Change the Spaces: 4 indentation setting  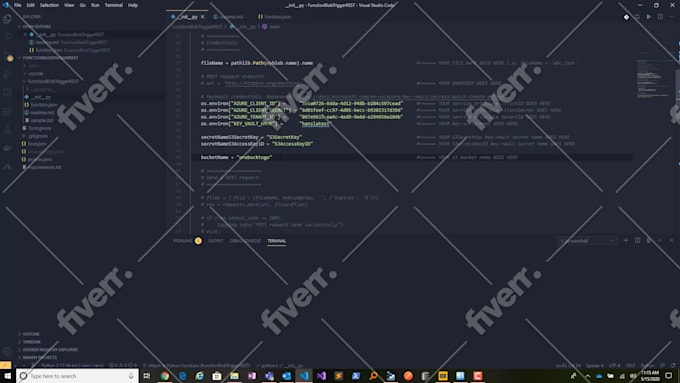coord(594,365)
